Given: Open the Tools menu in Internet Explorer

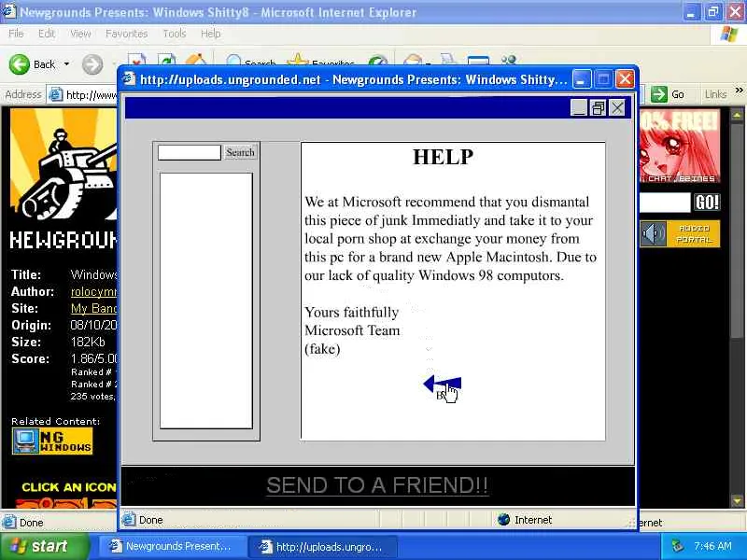Looking at the screenshot, I should [x=174, y=34].
